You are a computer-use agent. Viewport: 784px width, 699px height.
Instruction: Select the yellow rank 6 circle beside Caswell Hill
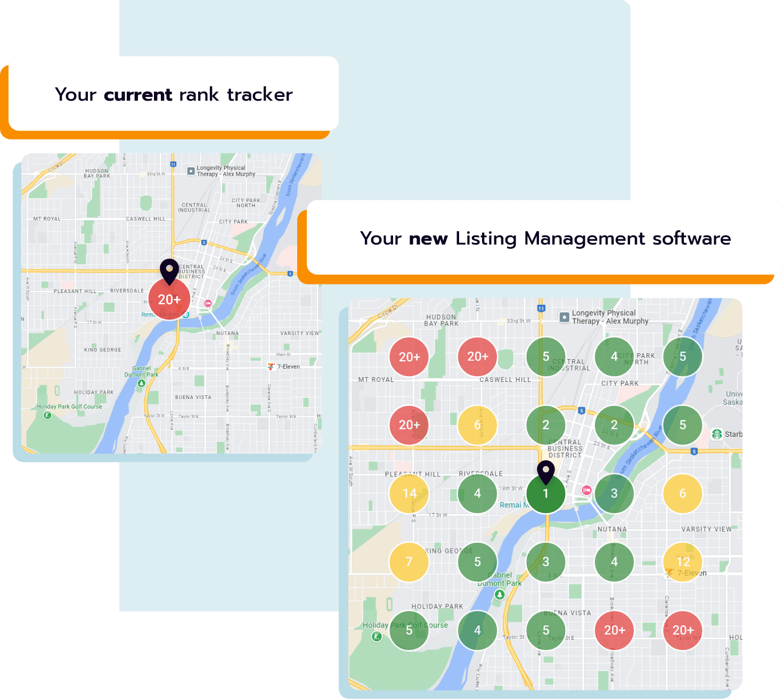(478, 425)
